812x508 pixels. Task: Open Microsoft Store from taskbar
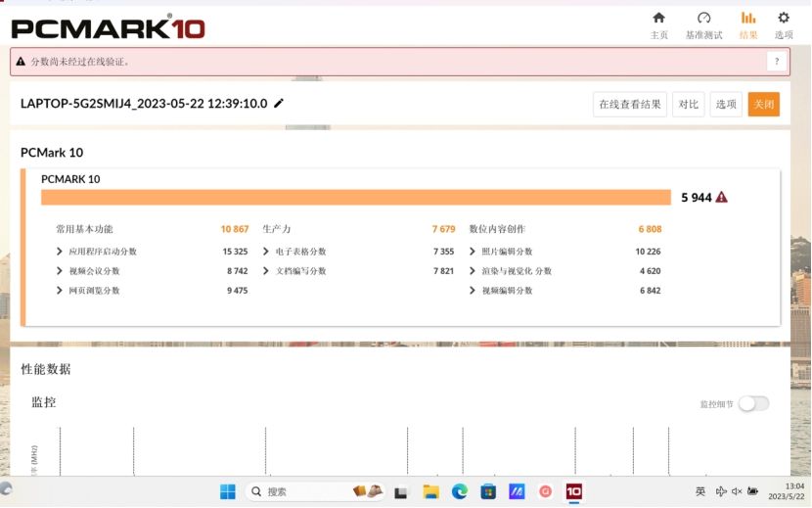488,491
